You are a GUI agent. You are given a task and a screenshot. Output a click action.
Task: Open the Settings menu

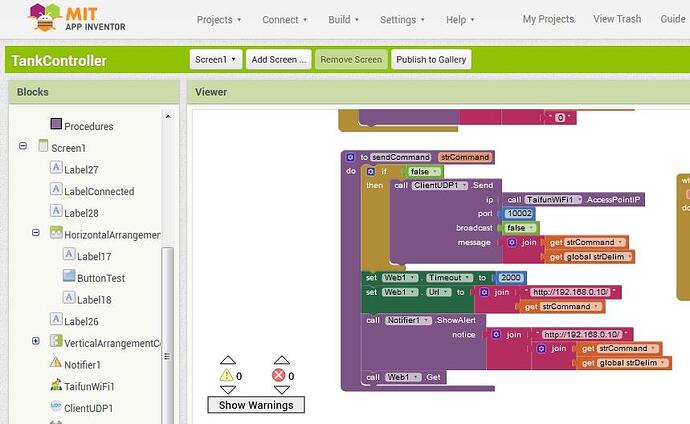(402, 20)
